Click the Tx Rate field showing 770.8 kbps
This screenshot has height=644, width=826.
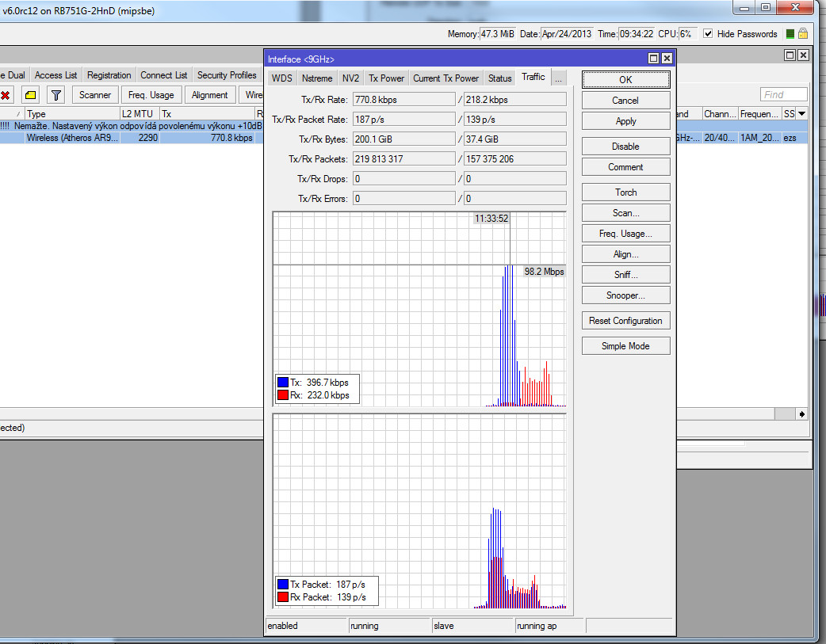click(x=403, y=100)
